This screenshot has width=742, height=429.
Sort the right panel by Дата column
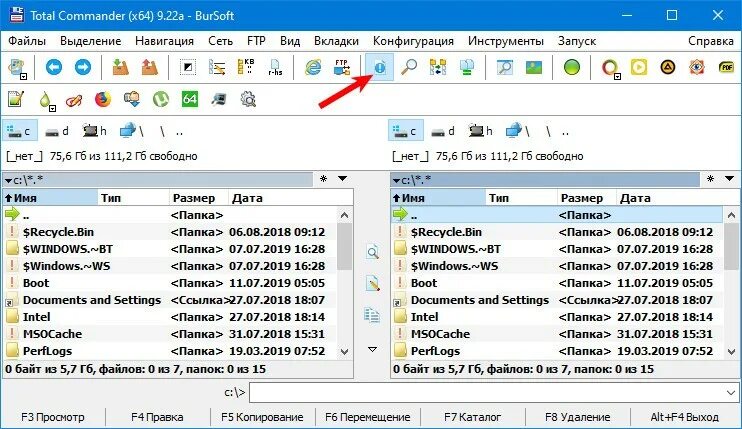[669, 198]
